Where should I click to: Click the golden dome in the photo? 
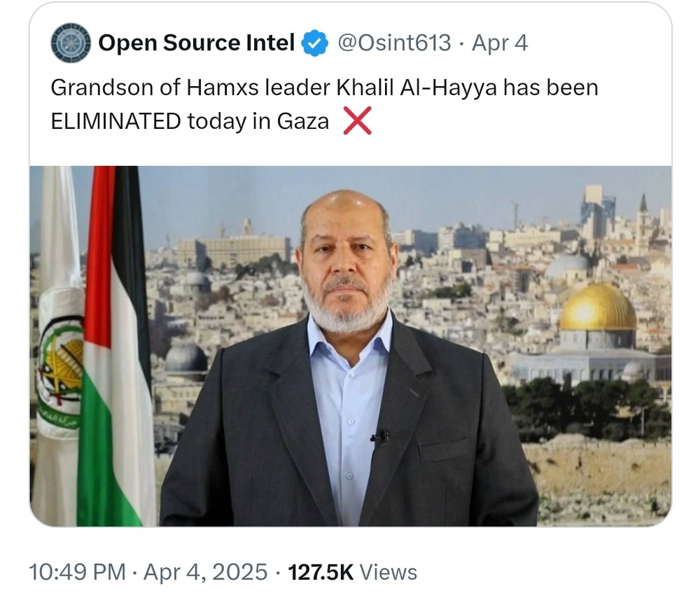coord(597,308)
